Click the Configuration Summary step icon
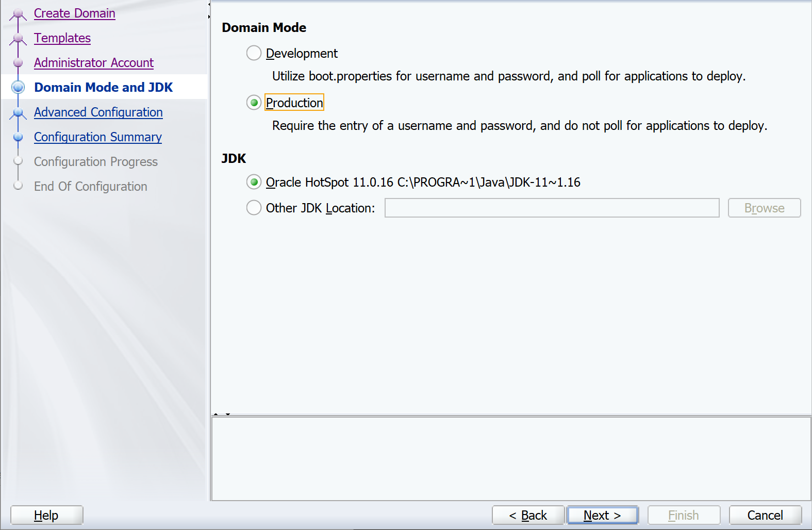812x530 pixels. pyautogui.click(x=18, y=137)
